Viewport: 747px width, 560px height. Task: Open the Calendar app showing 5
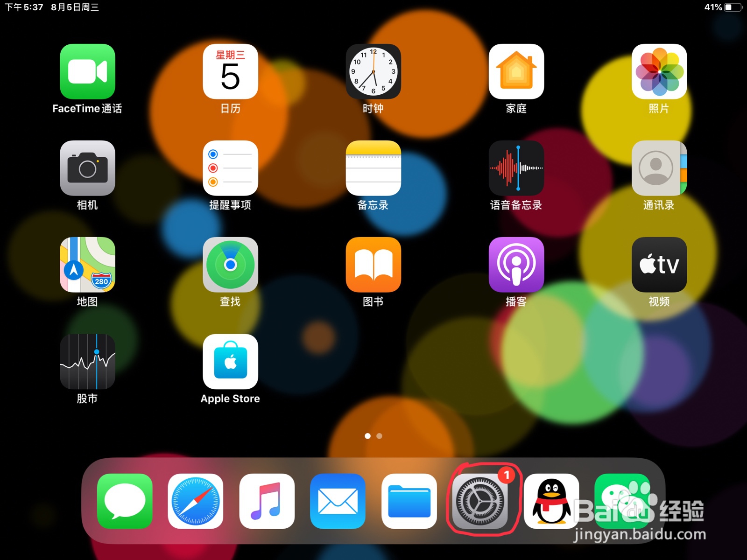coord(230,71)
